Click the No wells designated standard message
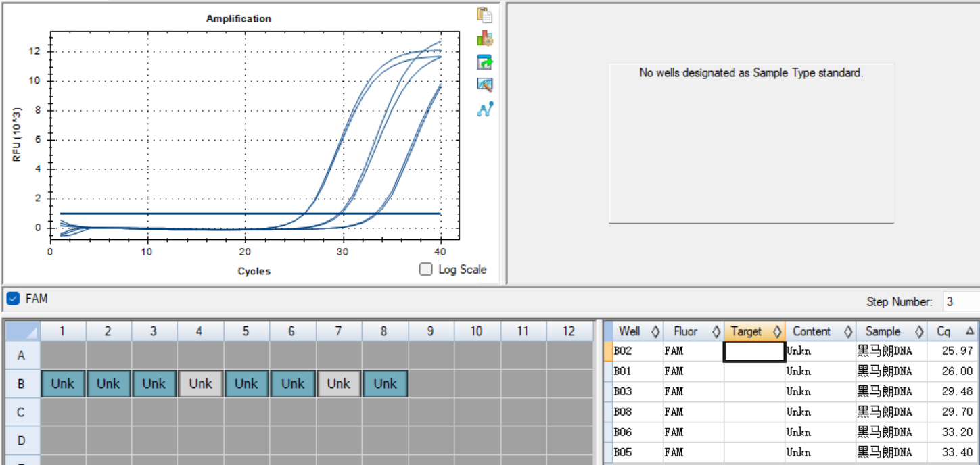This screenshot has width=980, height=465. coord(751,72)
